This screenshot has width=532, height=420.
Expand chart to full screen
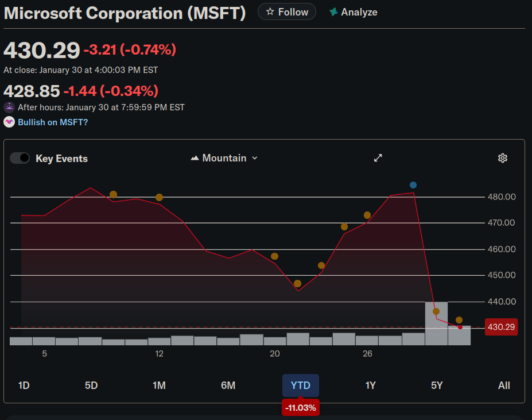[x=378, y=158]
